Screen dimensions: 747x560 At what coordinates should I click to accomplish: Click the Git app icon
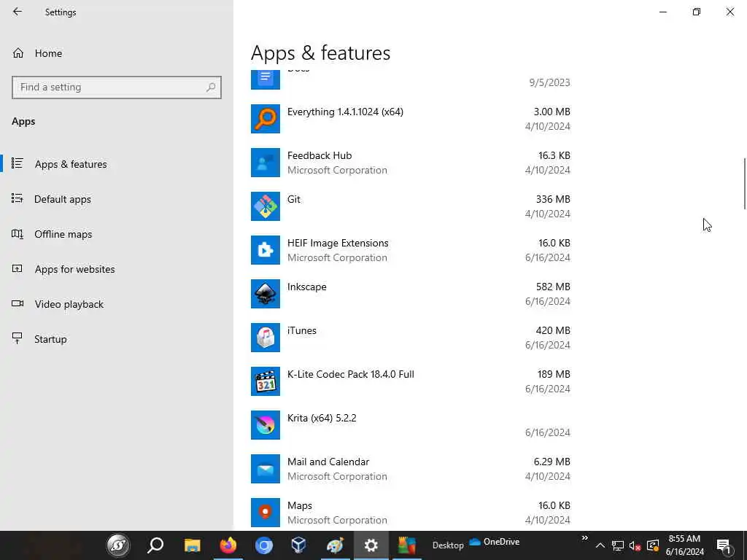coord(266,206)
